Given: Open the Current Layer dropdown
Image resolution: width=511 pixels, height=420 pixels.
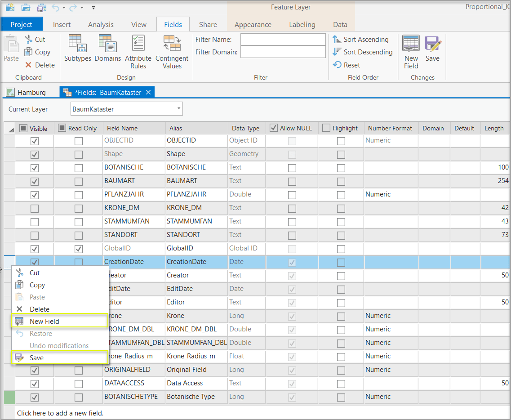Looking at the screenshot, I should 179,109.
